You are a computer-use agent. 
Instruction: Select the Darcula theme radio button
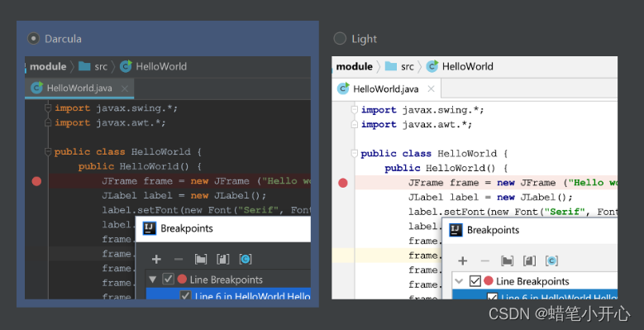pos(33,39)
